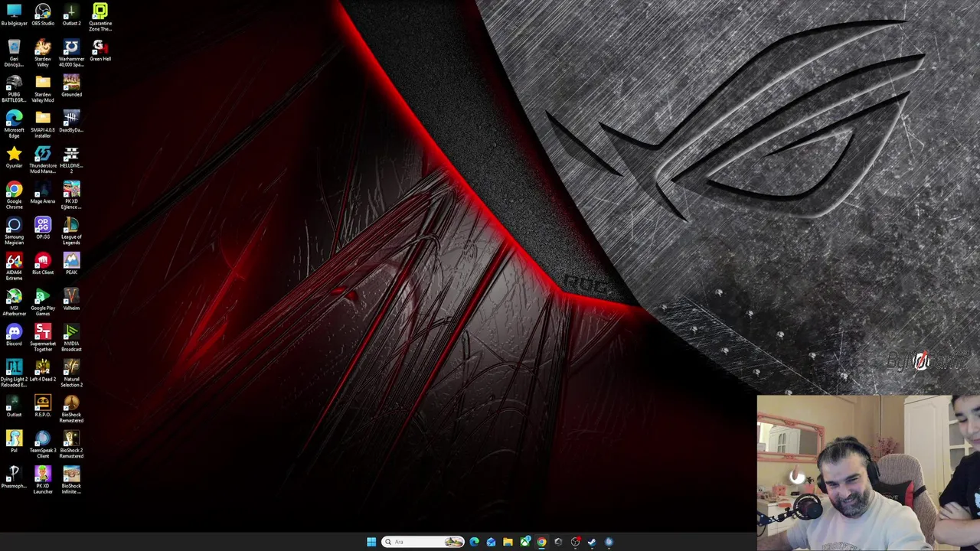Image resolution: width=980 pixels, height=551 pixels.
Task: Select the Quarantine Zone shortcut
Action: pyautogui.click(x=100, y=17)
